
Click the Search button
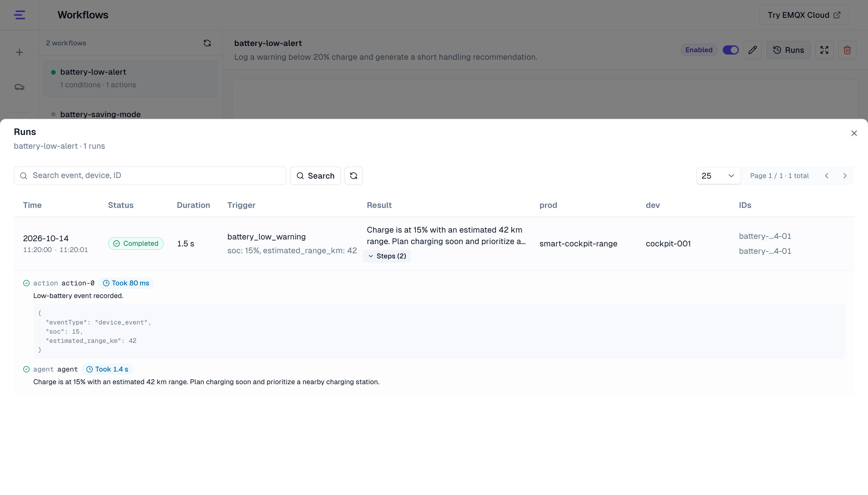(x=315, y=176)
